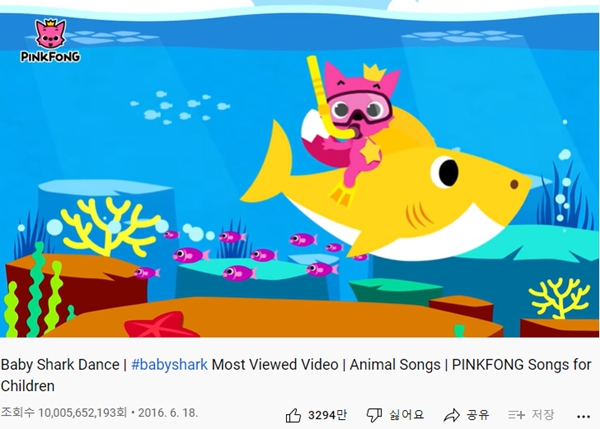Click the add-to-playlist save icon
Viewport: 600px width, 429px height.
516,414
